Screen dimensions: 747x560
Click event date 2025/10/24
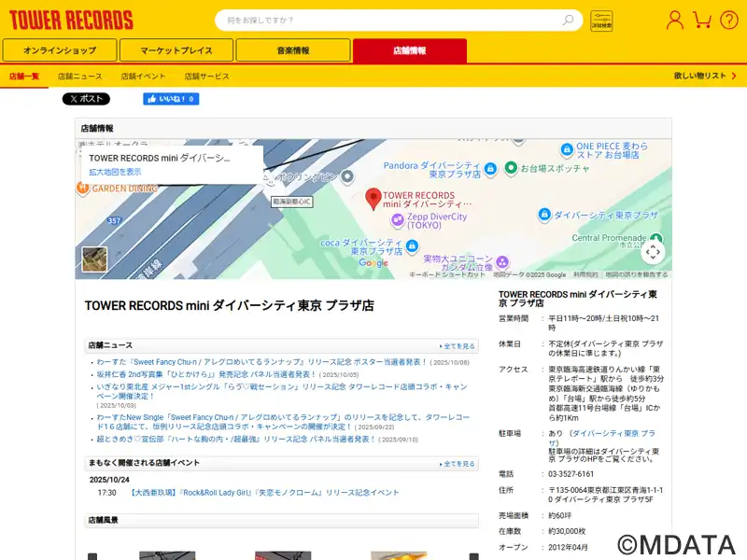pos(109,480)
